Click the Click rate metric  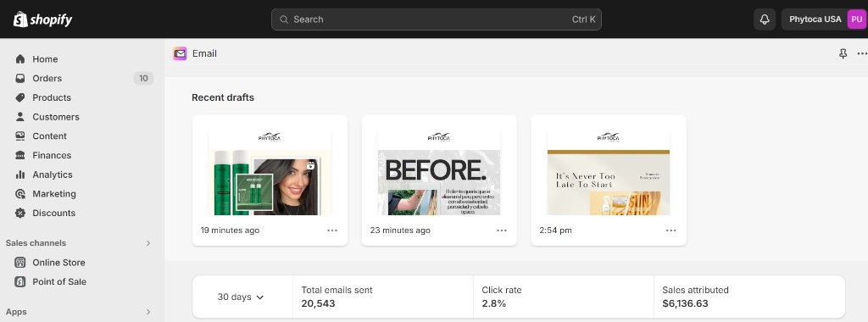pos(564,297)
